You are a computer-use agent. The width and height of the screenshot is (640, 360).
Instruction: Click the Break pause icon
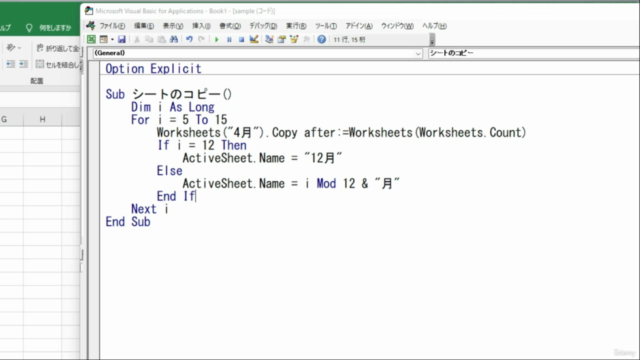click(229, 39)
